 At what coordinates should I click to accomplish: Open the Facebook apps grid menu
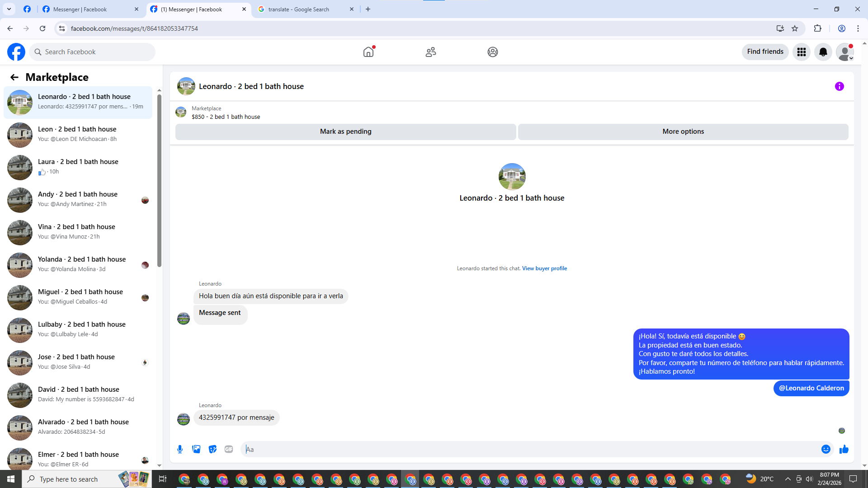(x=801, y=52)
